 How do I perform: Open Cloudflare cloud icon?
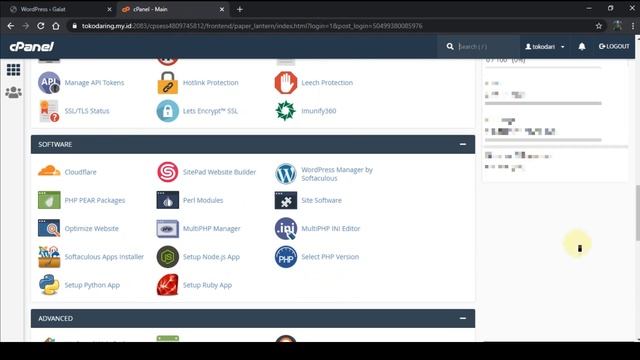(49, 172)
